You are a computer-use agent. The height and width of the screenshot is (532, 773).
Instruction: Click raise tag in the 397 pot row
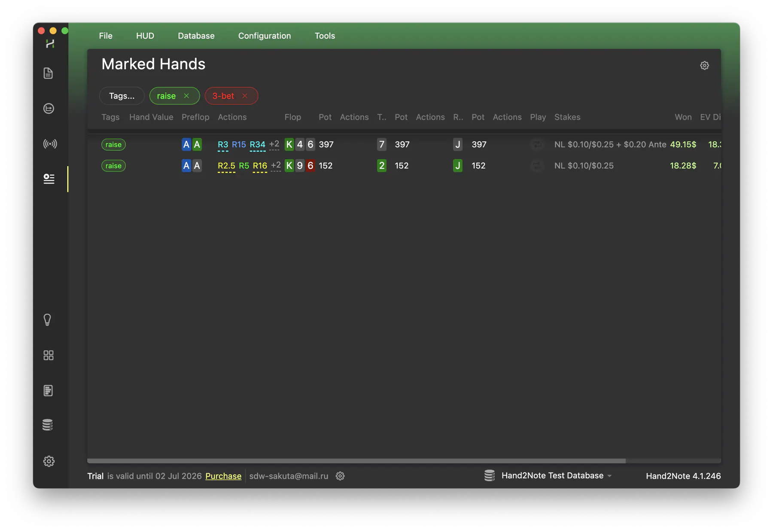[113, 145]
